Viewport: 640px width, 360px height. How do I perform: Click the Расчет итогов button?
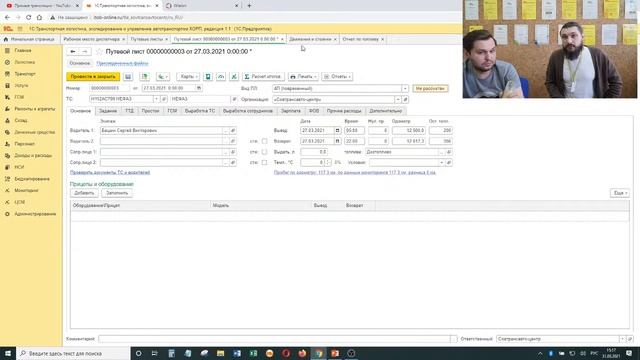coord(263,76)
